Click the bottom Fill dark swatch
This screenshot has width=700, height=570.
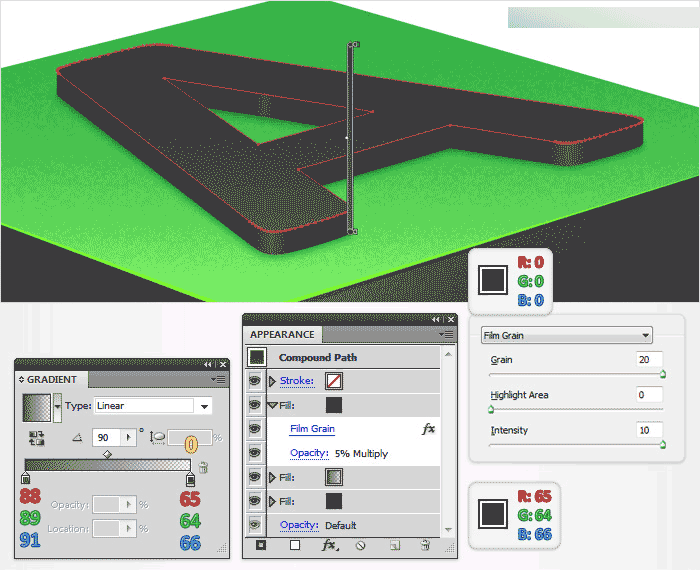point(334,501)
